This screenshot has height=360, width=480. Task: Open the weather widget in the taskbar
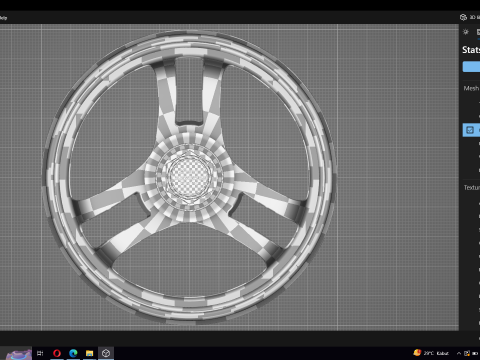[x=431, y=353]
